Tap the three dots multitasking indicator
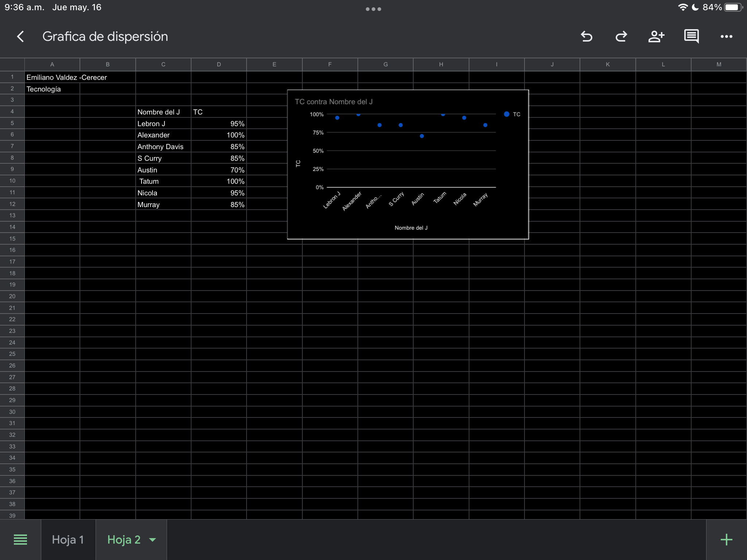The height and width of the screenshot is (560, 747). [373, 9]
